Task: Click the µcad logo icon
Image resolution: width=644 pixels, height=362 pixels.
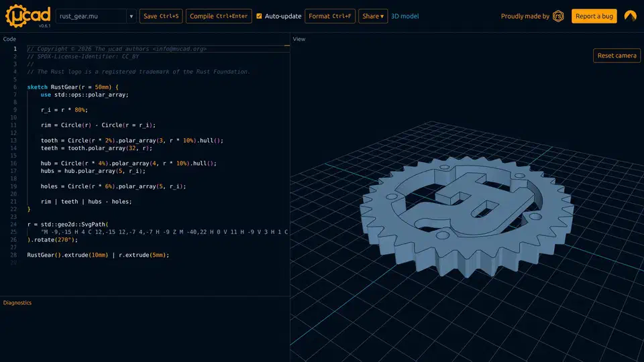Action: point(28,16)
